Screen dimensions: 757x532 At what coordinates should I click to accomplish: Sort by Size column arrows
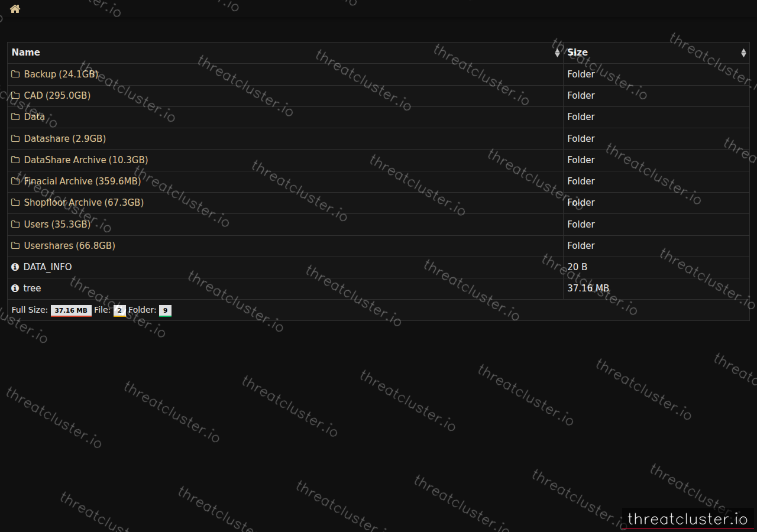coord(743,53)
